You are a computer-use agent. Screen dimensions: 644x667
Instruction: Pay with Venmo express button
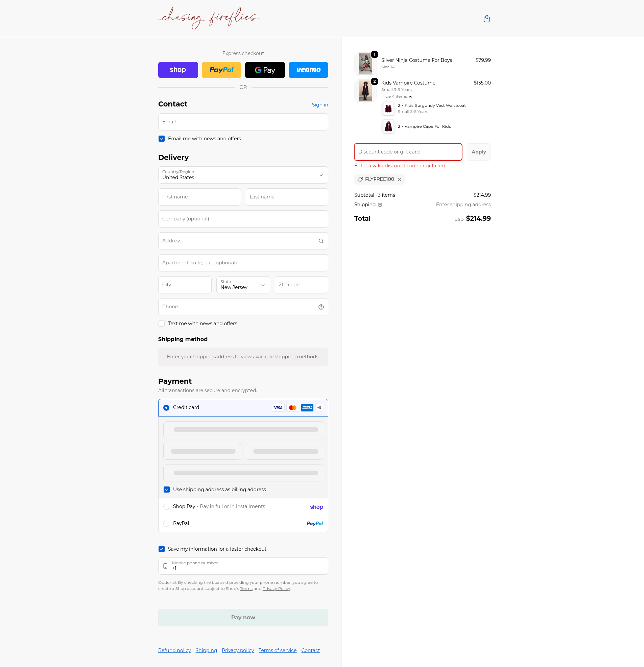[308, 70]
